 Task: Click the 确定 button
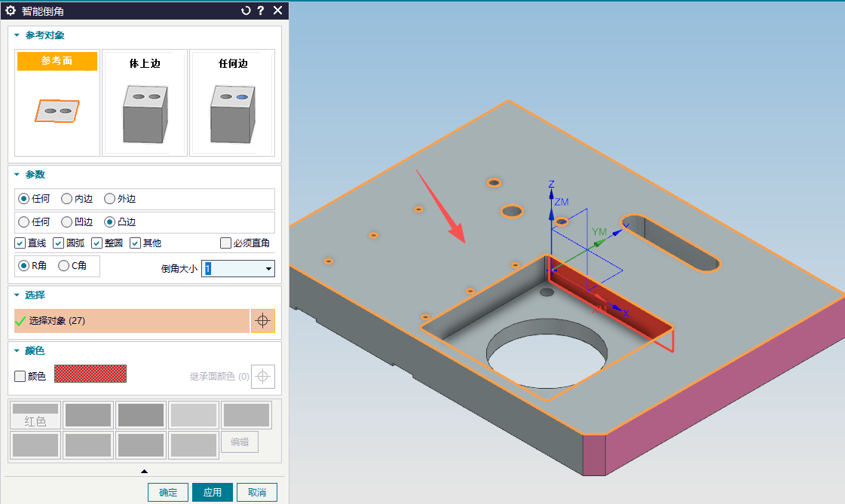tap(168, 492)
